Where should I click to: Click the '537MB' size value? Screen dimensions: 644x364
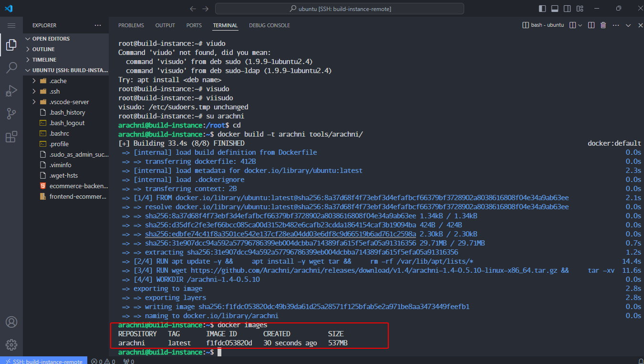point(338,343)
